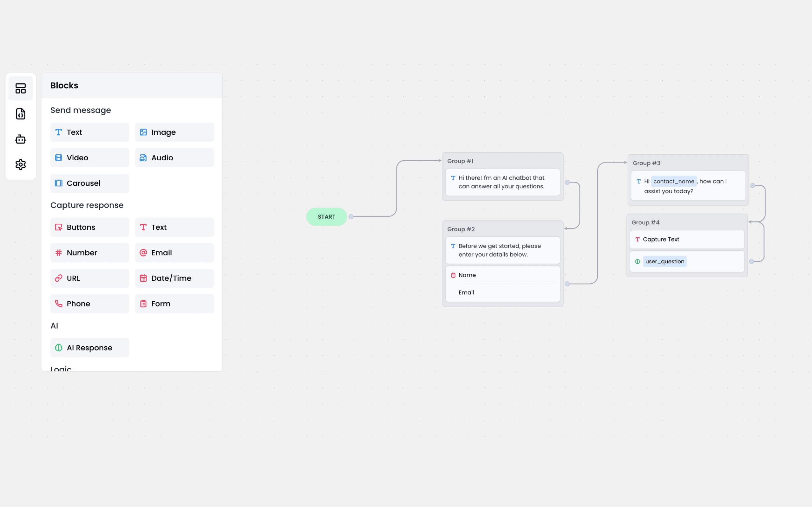
Task: Click the variables file-code sidebar icon
Action: (21, 114)
